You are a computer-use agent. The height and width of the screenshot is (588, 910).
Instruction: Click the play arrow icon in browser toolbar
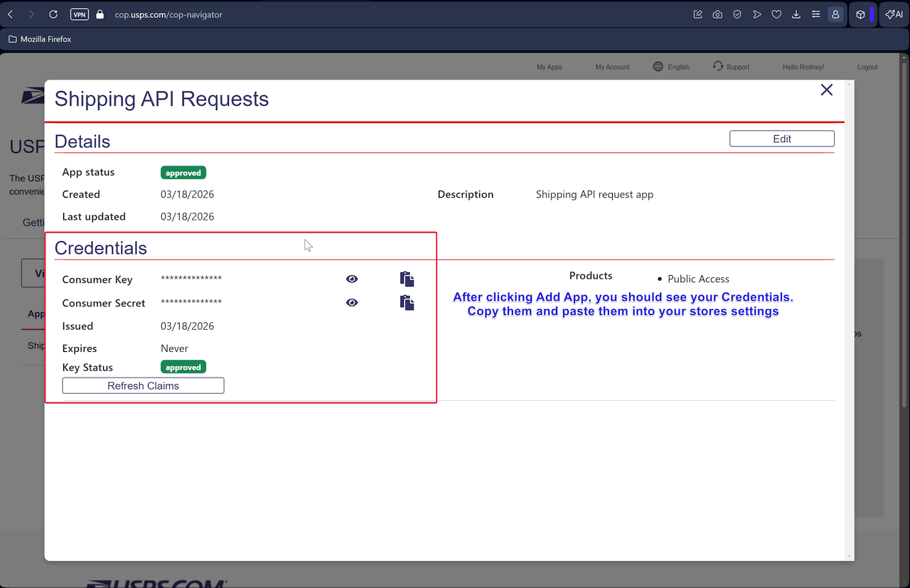[757, 14]
